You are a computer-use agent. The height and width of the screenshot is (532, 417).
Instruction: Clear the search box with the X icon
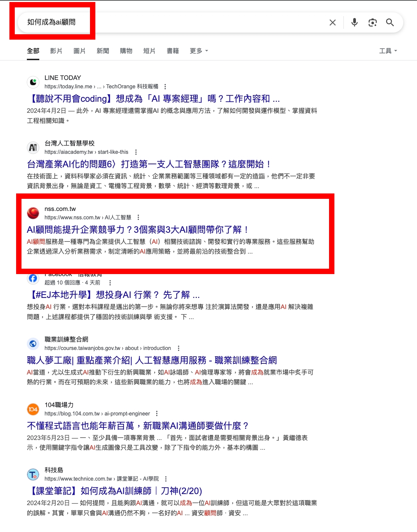point(332,23)
